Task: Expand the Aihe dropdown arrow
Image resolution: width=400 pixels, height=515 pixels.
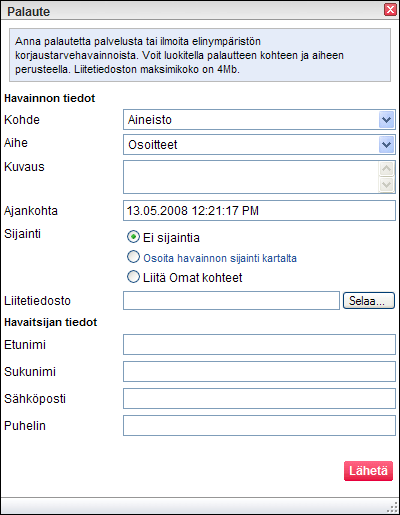Action: click(386, 145)
